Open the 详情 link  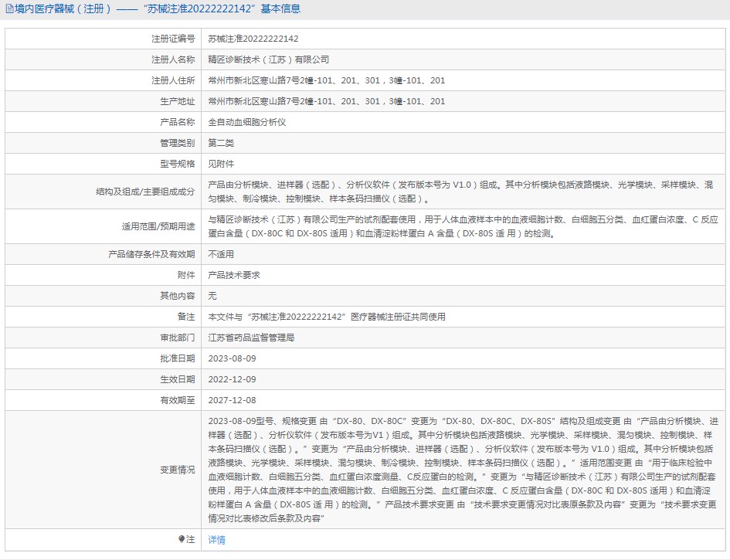click(216, 539)
